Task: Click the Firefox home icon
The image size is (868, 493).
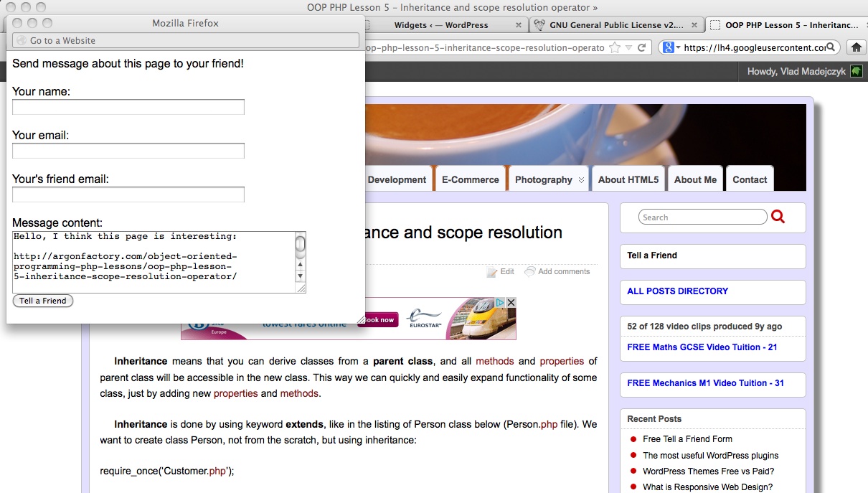Action: coord(855,47)
